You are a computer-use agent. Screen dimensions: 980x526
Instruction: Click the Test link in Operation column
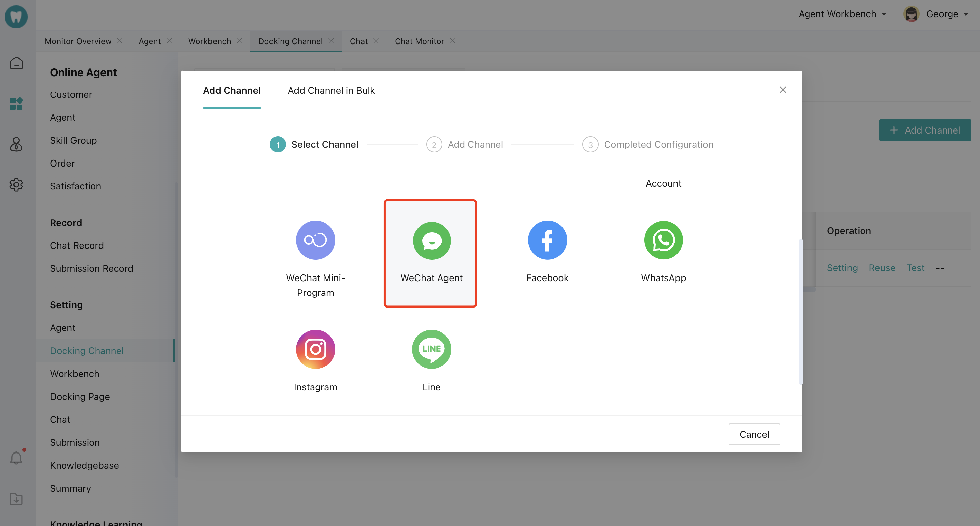click(x=915, y=268)
